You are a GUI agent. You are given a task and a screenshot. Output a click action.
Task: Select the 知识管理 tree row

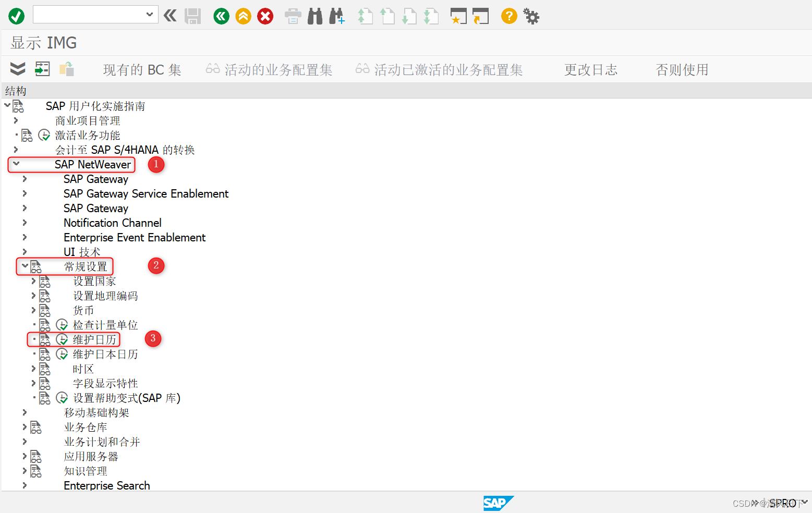coord(86,471)
